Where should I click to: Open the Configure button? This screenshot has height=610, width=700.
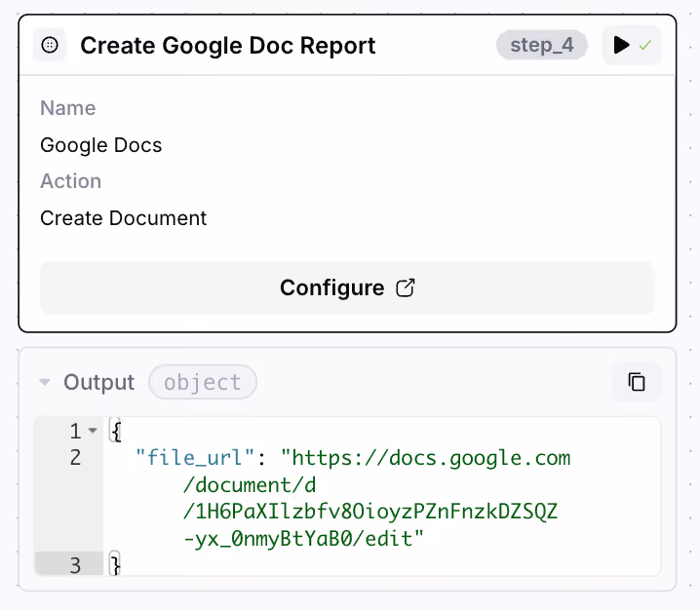[x=347, y=287]
